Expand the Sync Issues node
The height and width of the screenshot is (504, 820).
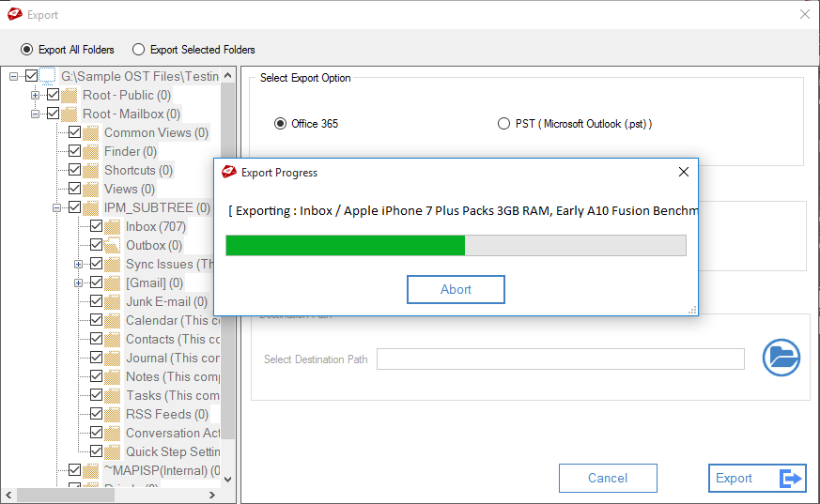79,265
